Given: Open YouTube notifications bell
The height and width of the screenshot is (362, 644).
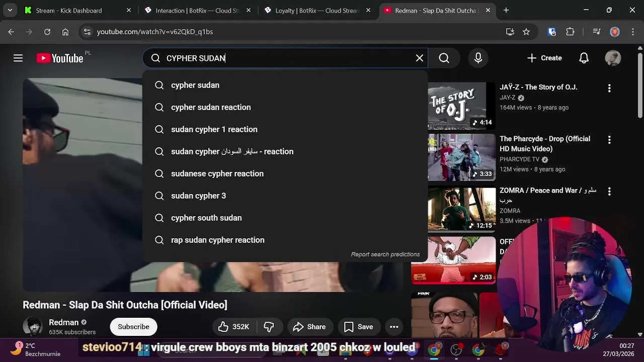Looking at the screenshot, I should (584, 58).
